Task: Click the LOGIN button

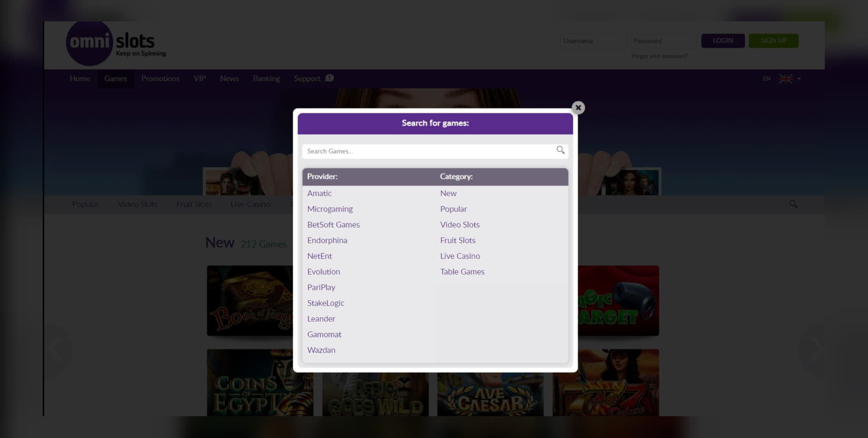Action: (x=723, y=41)
